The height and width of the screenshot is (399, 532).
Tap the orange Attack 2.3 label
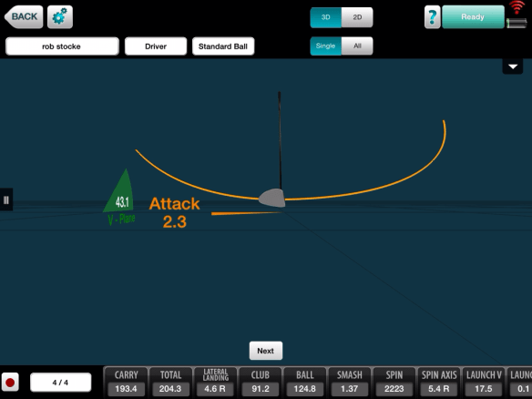coord(174,213)
